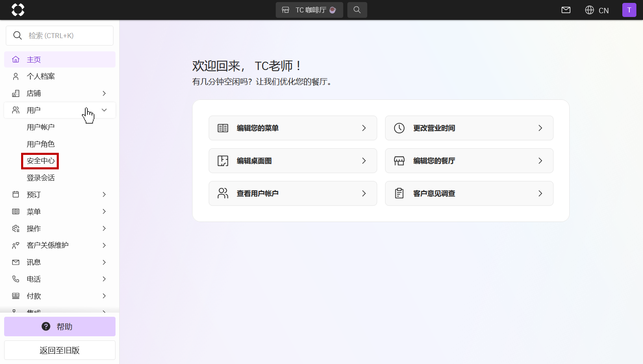
Task: Click the floor plan icon in 编辑桌面图
Action: 223,161
